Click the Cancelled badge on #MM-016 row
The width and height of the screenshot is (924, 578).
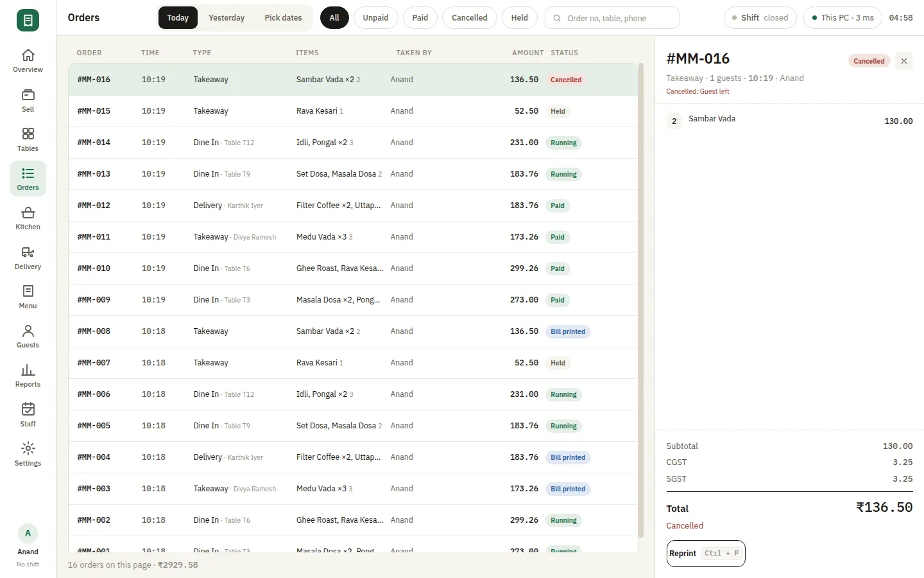(566, 80)
